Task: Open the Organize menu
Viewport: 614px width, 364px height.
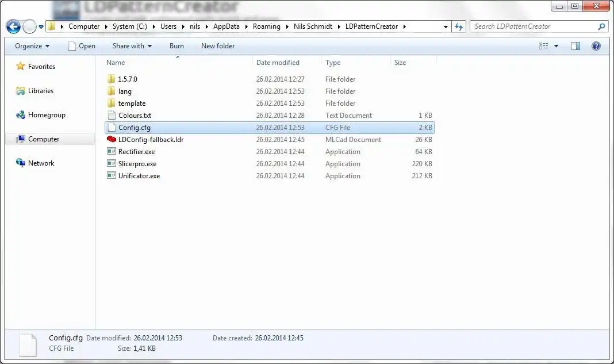Action: [x=32, y=46]
